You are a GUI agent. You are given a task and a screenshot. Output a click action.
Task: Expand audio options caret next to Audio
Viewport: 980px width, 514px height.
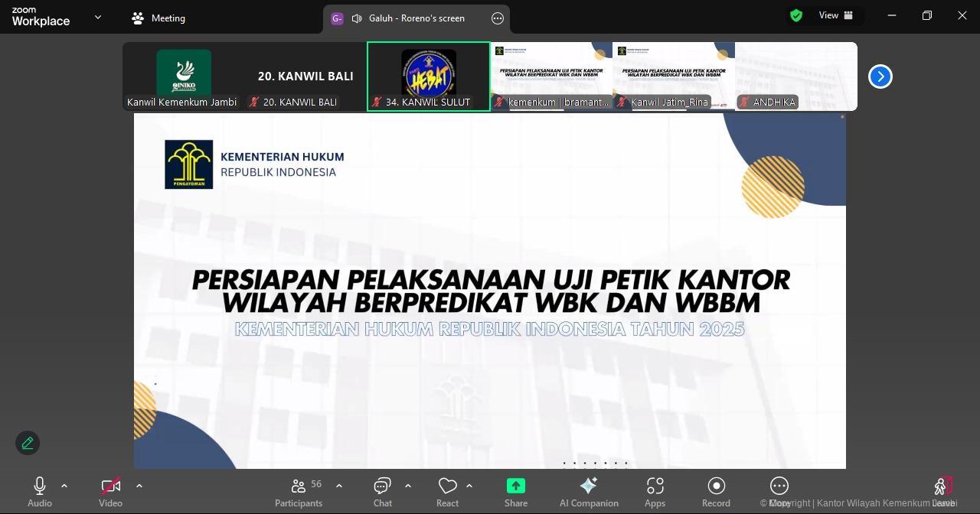pyautogui.click(x=64, y=486)
